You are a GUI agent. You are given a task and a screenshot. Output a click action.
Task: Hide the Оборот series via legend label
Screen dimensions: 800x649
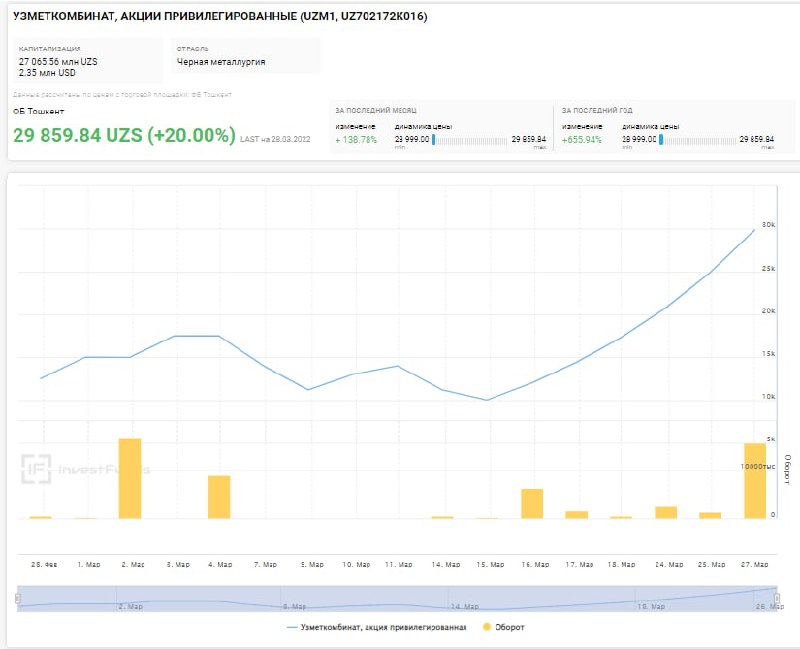coord(509,627)
